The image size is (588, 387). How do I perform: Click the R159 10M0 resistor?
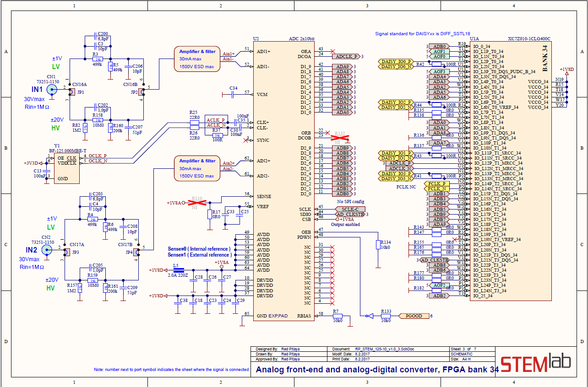pos(92,280)
